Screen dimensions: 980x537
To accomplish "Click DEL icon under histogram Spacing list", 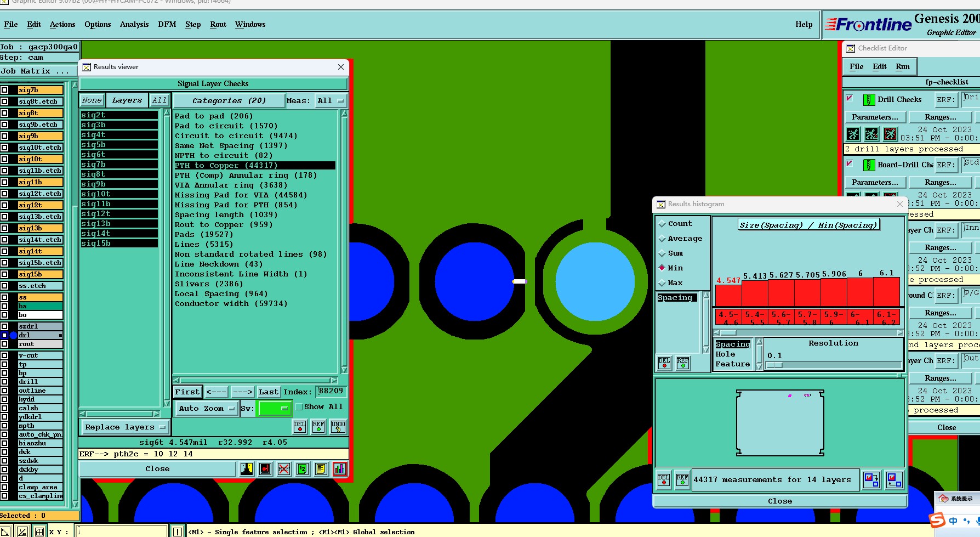I will [664, 363].
